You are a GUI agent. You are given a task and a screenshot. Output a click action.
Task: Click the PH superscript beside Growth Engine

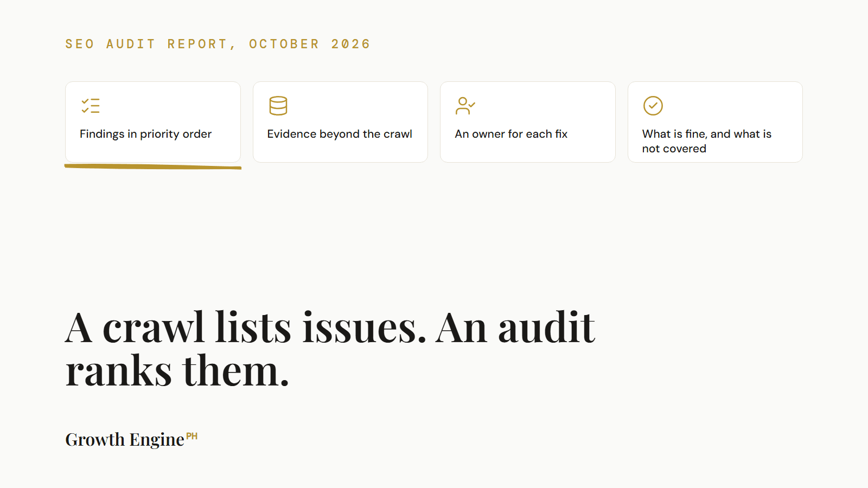[192, 436]
